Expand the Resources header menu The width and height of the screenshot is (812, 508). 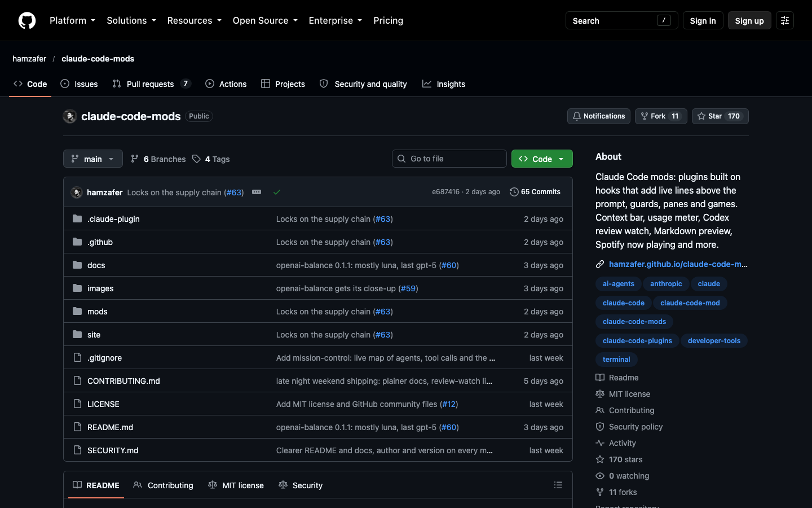click(194, 20)
